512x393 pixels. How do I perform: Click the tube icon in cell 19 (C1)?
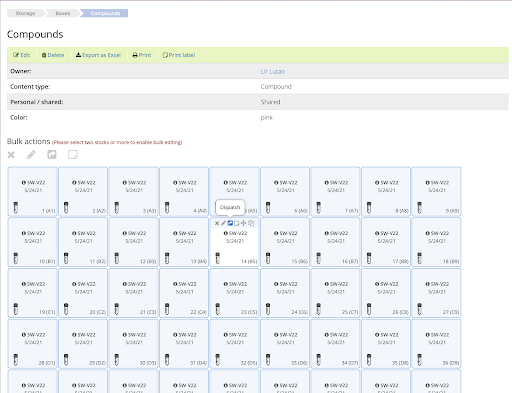tap(15, 309)
